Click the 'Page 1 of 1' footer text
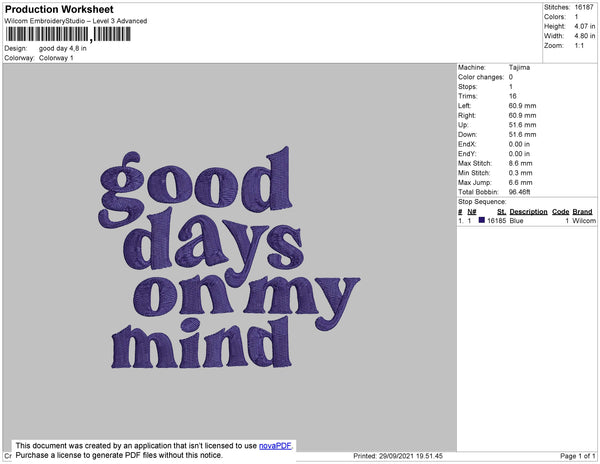The height and width of the screenshot is (464, 600). tap(578, 456)
